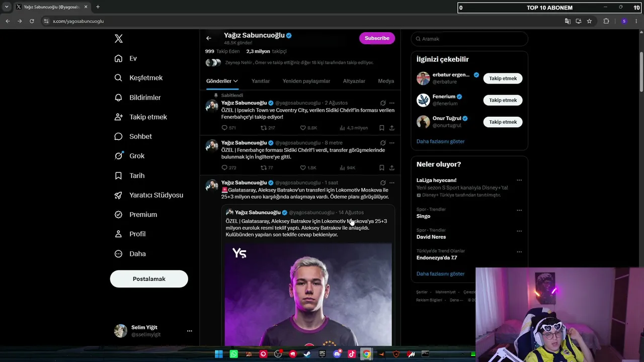Open Chrome extensions puzzle icon

(x=606, y=21)
